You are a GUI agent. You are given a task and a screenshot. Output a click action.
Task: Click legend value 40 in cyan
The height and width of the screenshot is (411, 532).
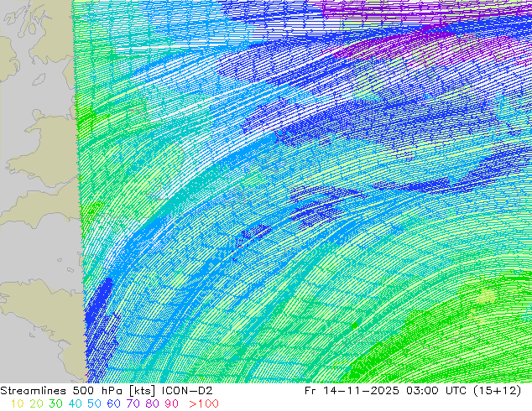click(x=75, y=404)
